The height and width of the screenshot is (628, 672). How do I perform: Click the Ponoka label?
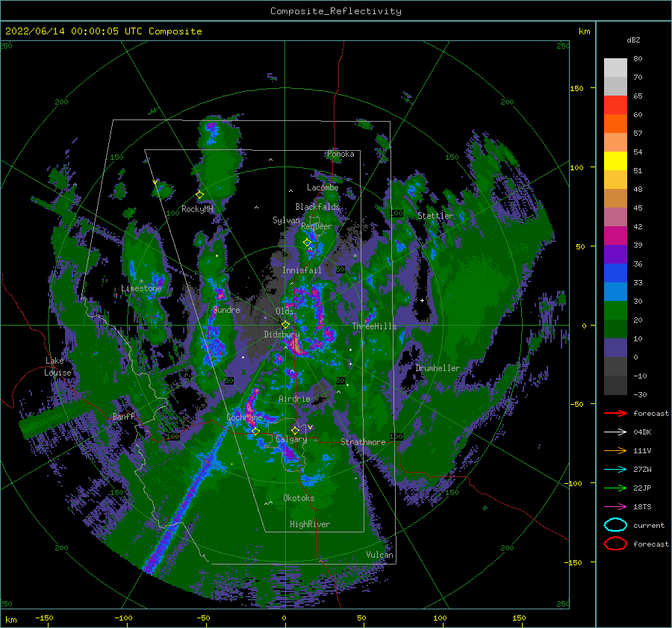click(340, 154)
